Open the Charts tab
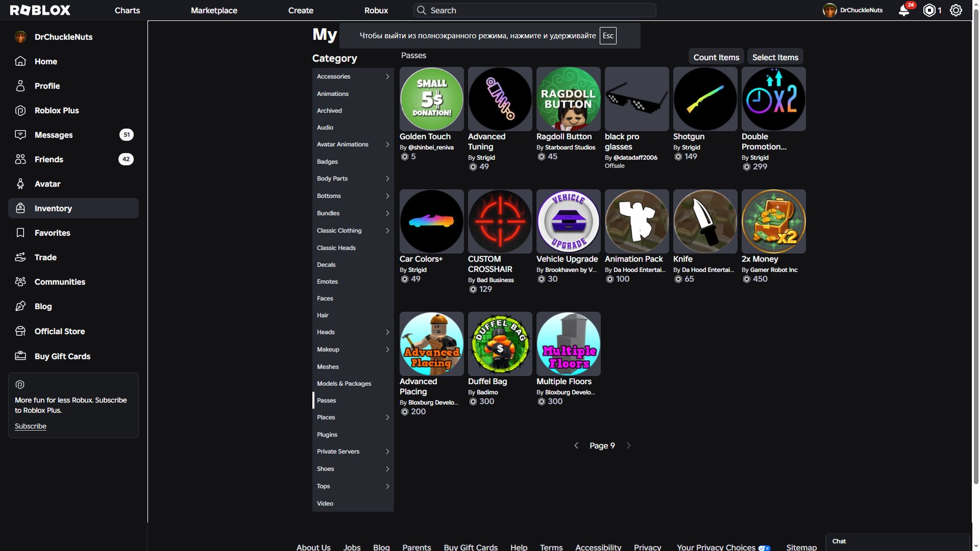Screen dimensions: 980x551 pyautogui.click(x=127, y=10)
